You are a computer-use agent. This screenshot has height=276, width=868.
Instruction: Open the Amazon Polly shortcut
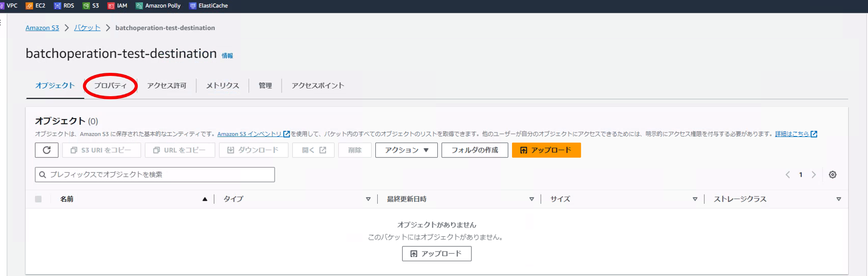pos(158,6)
